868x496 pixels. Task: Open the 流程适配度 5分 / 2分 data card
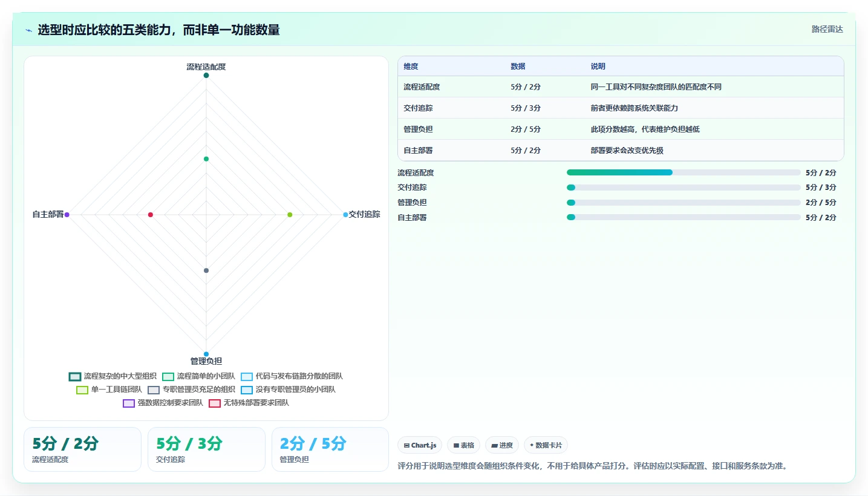coord(82,449)
